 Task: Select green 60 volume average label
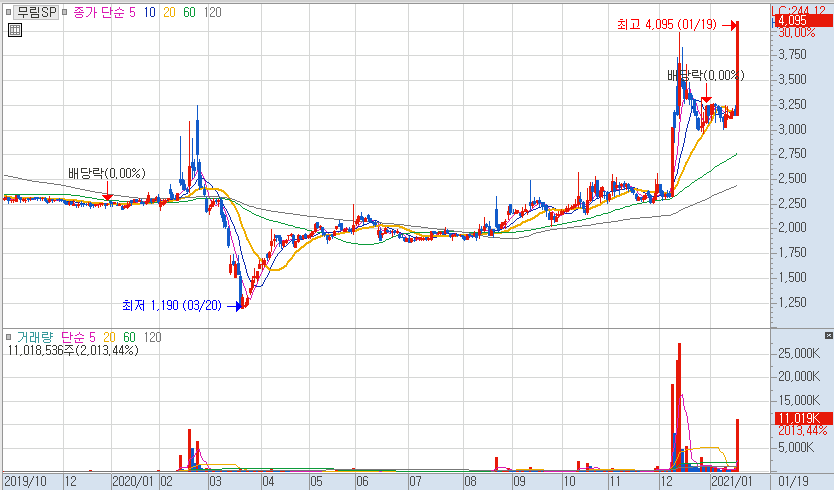[129, 337]
